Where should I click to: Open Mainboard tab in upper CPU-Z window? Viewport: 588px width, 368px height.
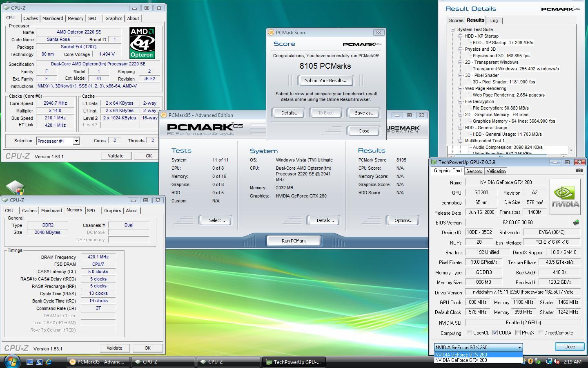53,18
